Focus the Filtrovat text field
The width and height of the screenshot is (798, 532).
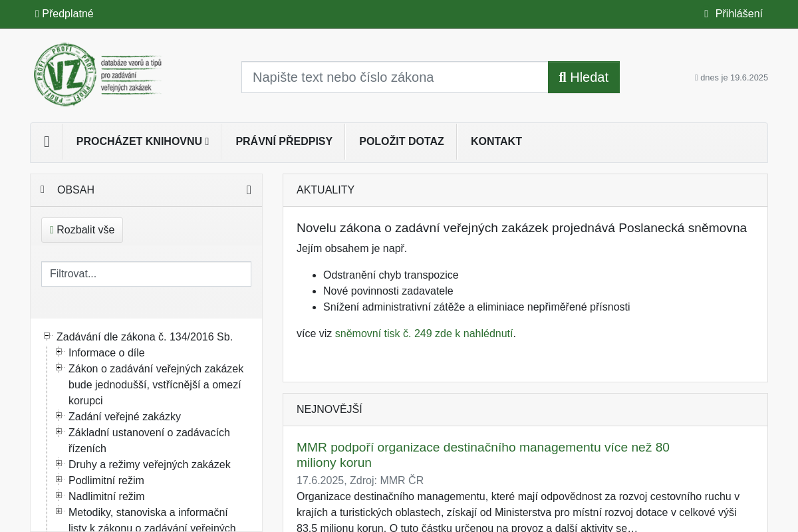tap(146, 274)
